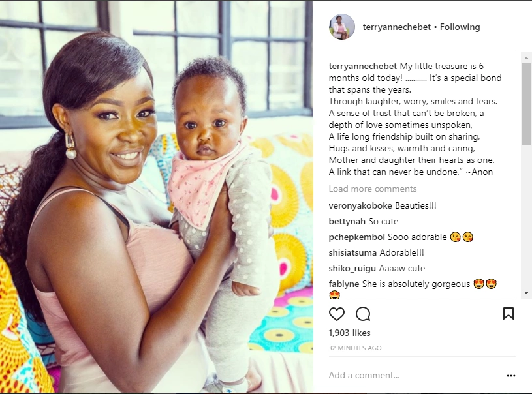Open the veronyakoboke commenter profile

pyautogui.click(x=360, y=206)
